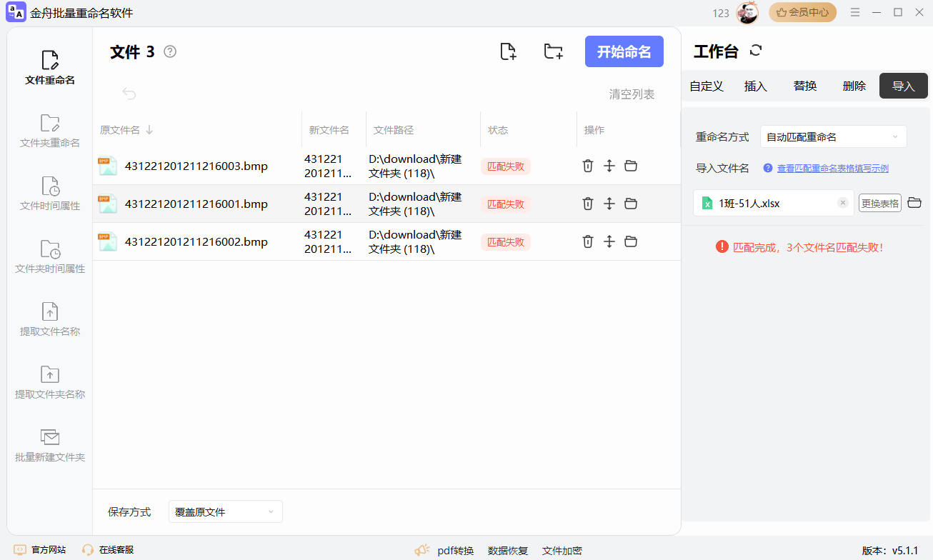The width and height of the screenshot is (933, 560).
Task: Click the 新文件名 column header
Action: pos(329,130)
